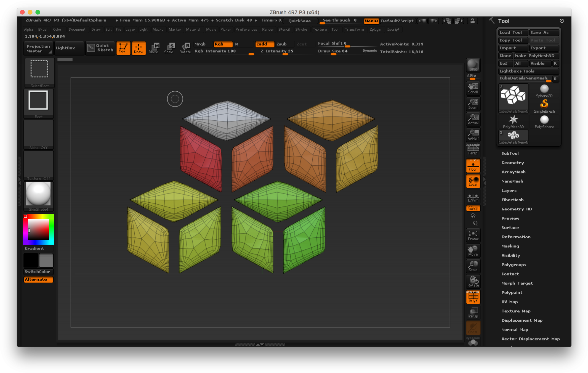The width and height of the screenshot is (588, 373).
Task: Open the Stroke menu
Action: pos(301,29)
